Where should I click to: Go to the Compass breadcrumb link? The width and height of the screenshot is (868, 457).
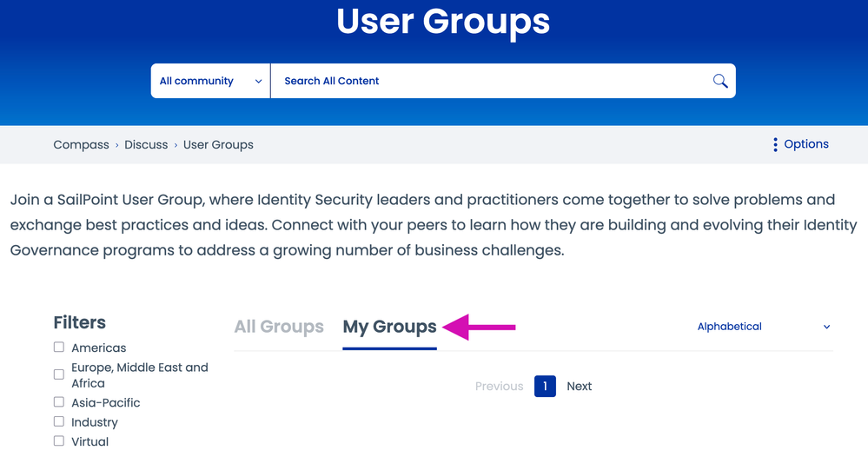(81, 145)
